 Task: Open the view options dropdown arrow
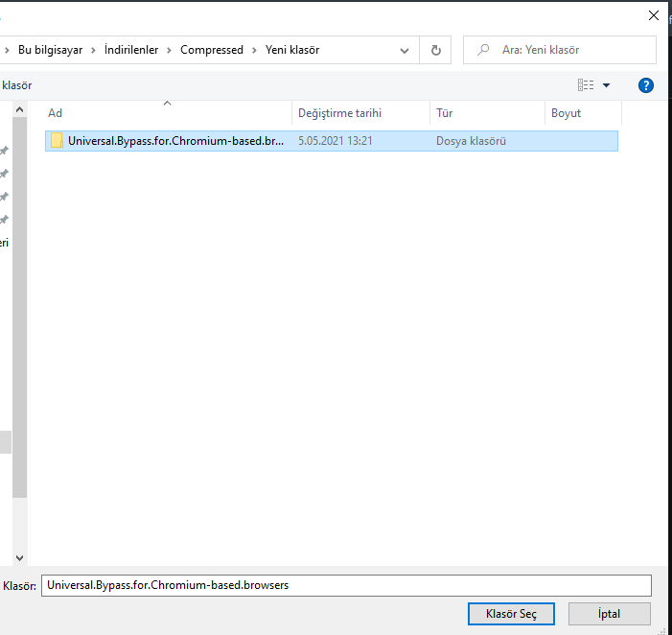[x=606, y=85]
